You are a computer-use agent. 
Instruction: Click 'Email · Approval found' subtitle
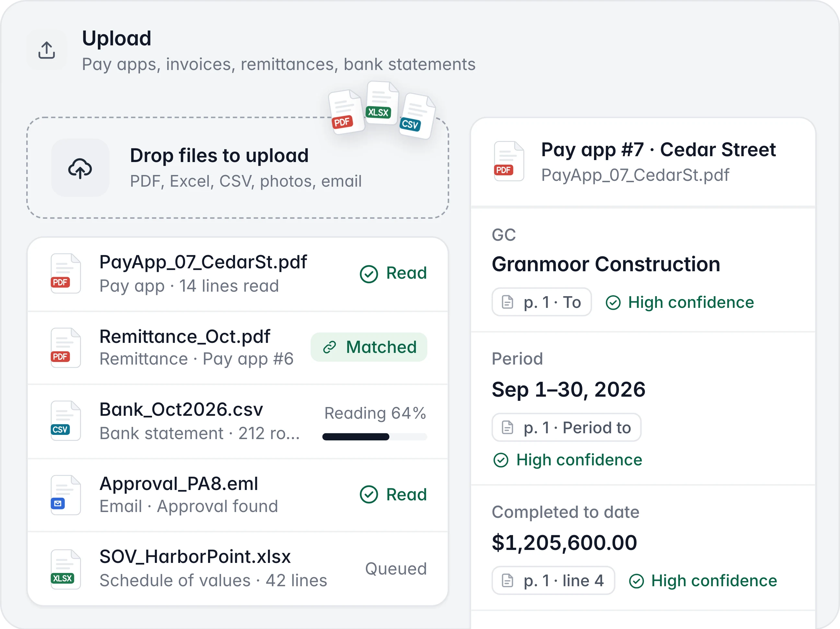pyautogui.click(x=189, y=506)
